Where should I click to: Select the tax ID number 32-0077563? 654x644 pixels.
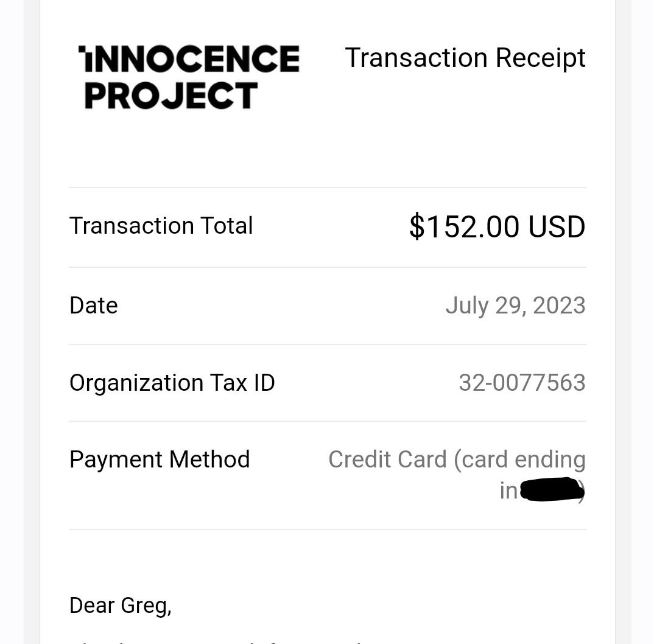(522, 383)
